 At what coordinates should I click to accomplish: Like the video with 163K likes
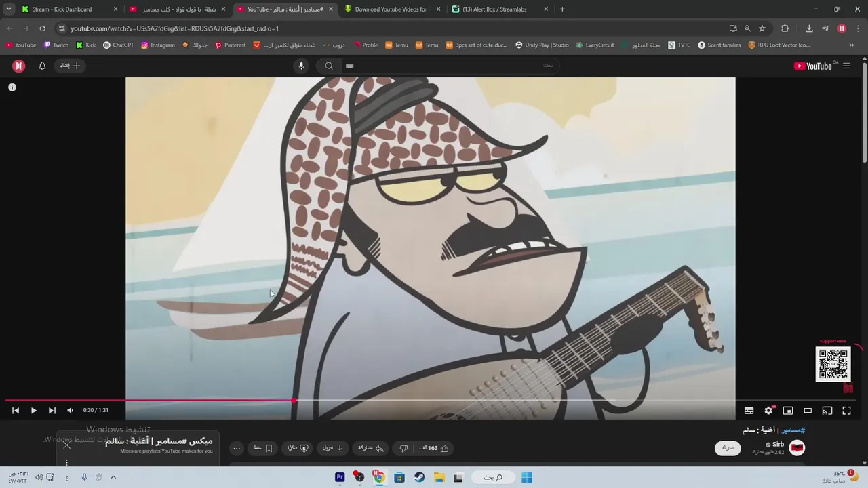tap(435, 448)
